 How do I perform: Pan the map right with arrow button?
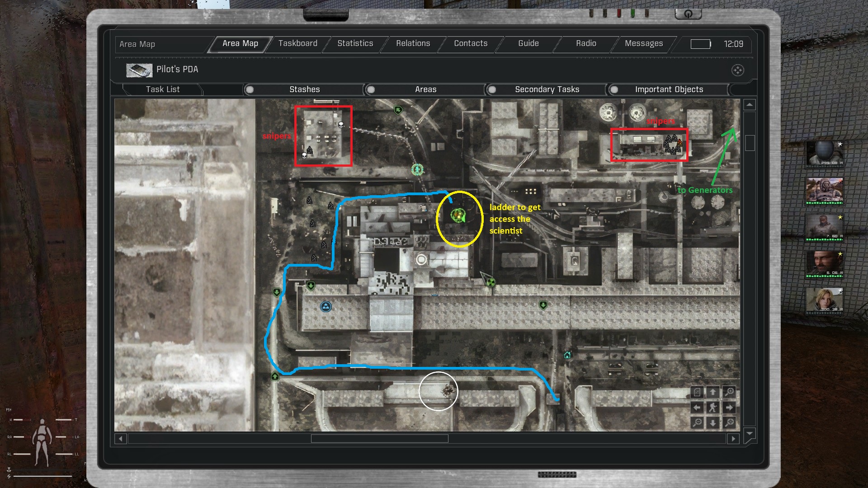point(729,408)
